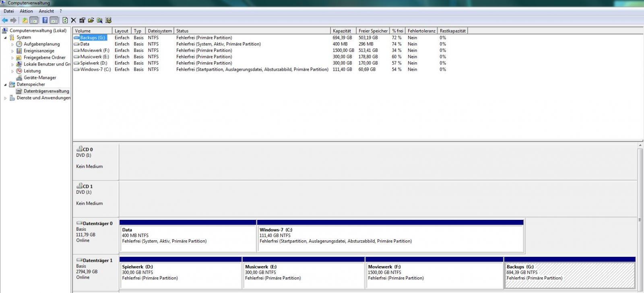Expand the Leistung node
This screenshot has height=293, width=644.
(x=12, y=71)
